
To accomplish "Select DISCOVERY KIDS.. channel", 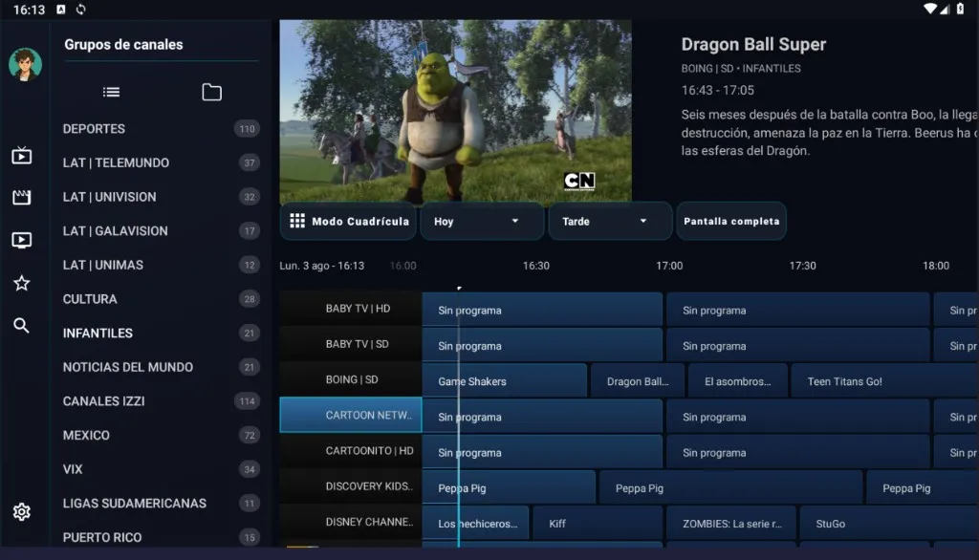I will pos(351,486).
